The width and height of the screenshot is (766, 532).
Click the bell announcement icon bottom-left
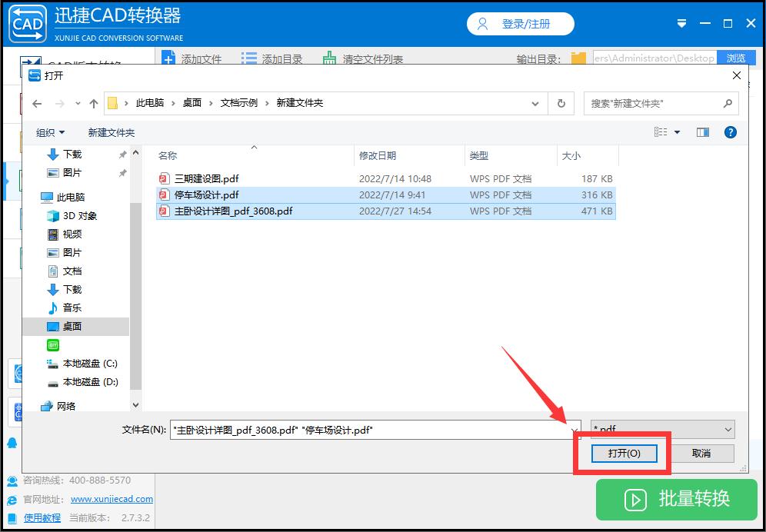pyautogui.click(x=12, y=442)
